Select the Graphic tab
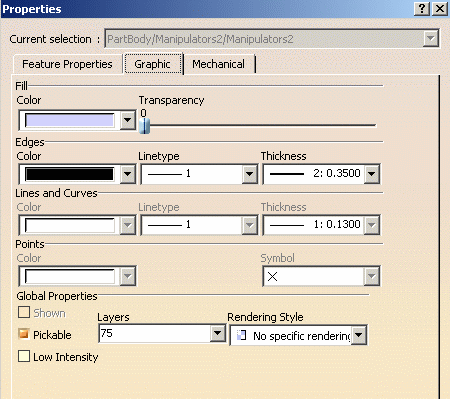The width and height of the screenshot is (450, 399). tap(153, 64)
